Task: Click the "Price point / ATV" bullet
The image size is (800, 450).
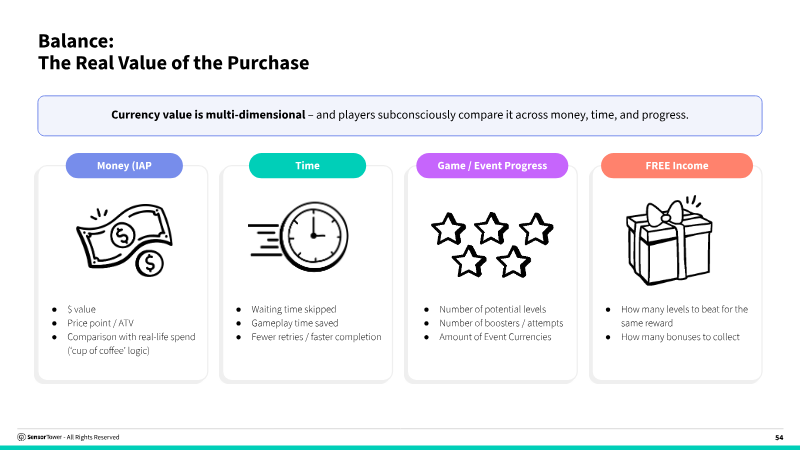Action: [100, 323]
